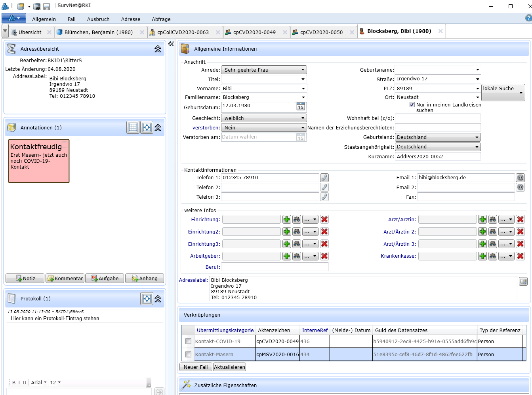The height and width of the screenshot is (395, 532).
Task: Tick the Kontakt-Masern row checkbox
Action: (188, 354)
